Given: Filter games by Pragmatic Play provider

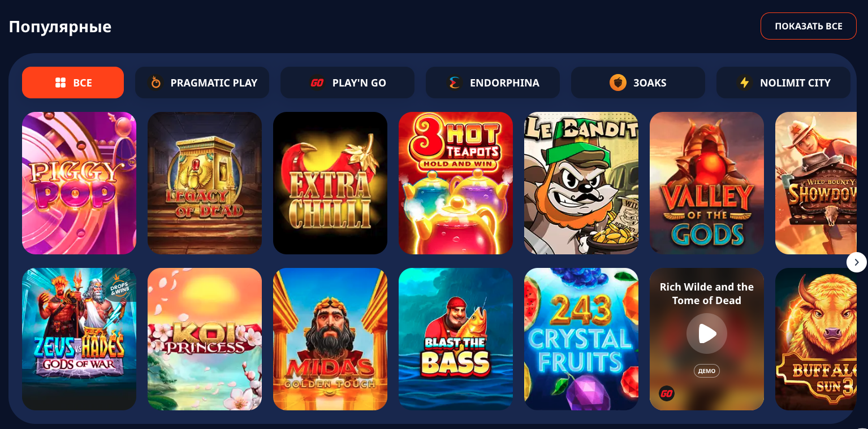Looking at the screenshot, I should [x=202, y=83].
